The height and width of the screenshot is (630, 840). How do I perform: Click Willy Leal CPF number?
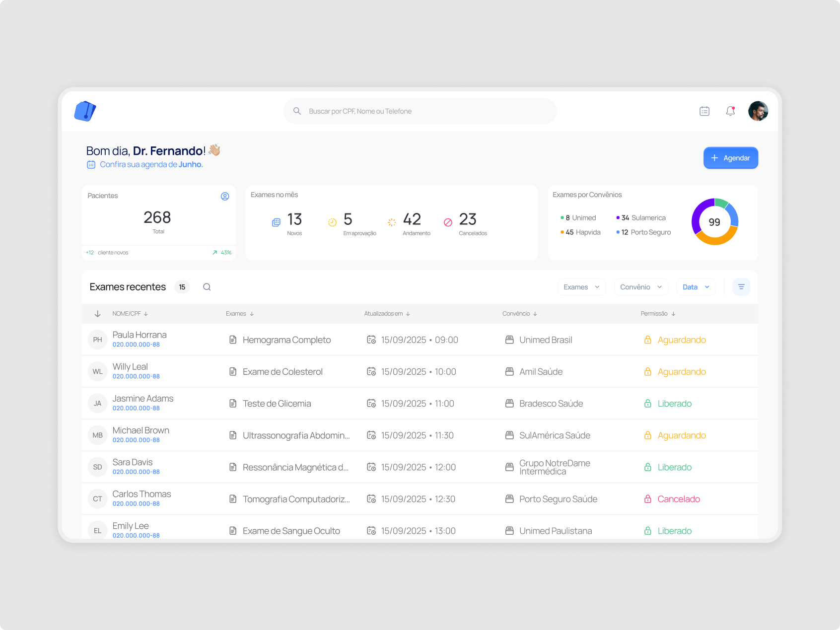136,376
